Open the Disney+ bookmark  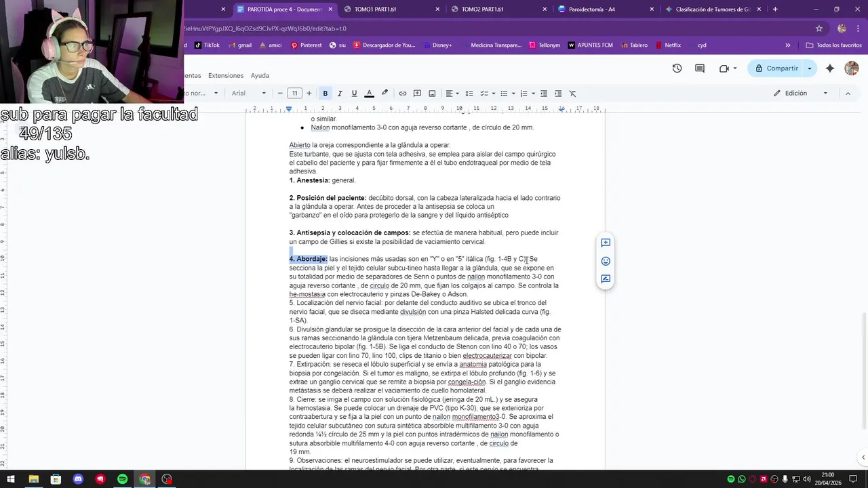click(436, 45)
